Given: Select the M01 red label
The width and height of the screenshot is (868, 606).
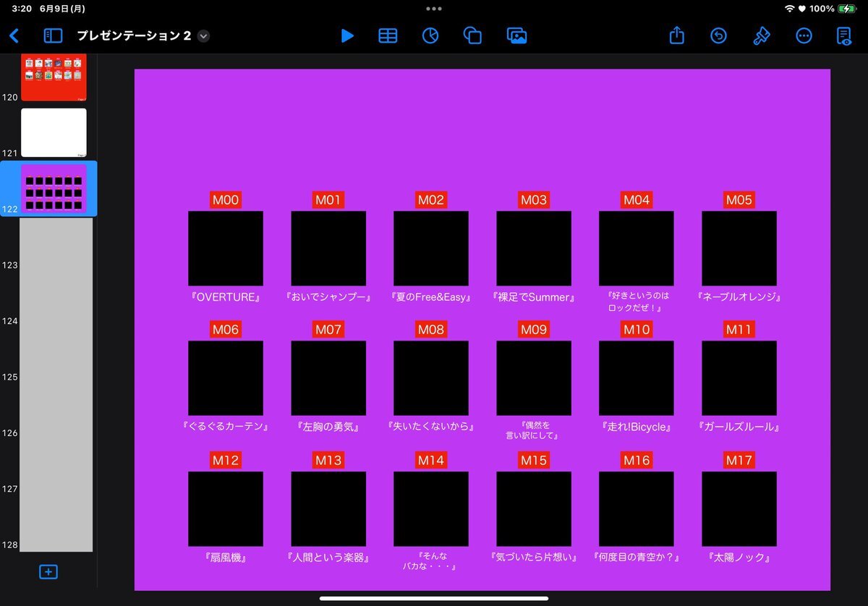Looking at the screenshot, I should pos(328,200).
